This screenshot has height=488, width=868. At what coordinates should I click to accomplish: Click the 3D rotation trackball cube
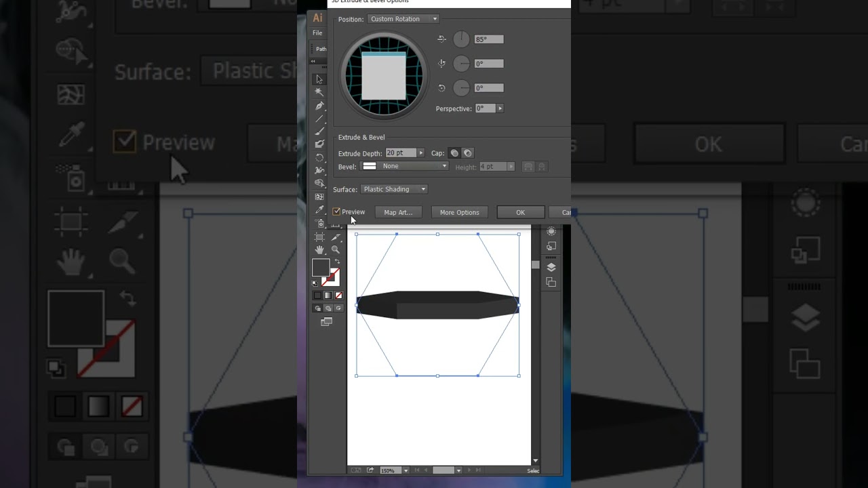[x=384, y=75]
